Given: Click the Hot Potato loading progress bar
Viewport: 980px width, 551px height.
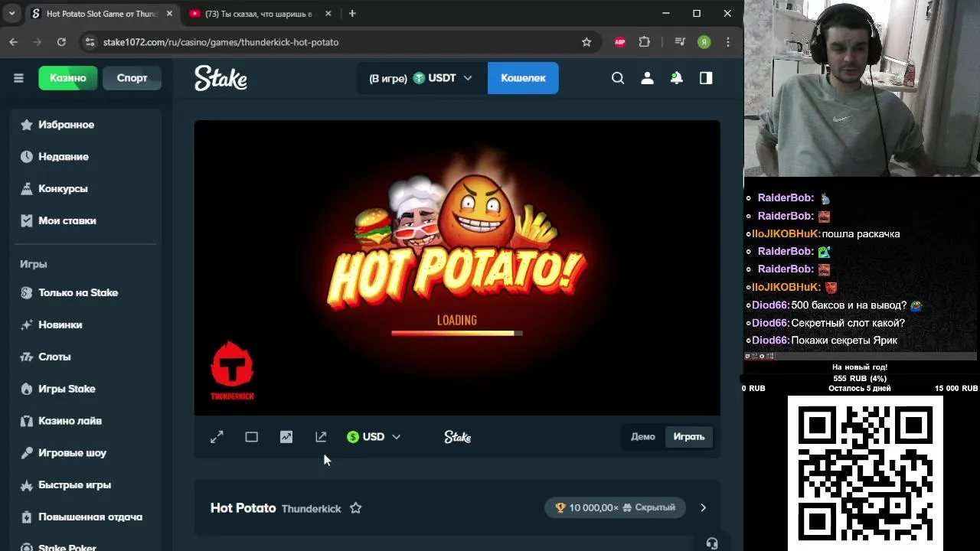Looking at the screenshot, I should 457,333.
